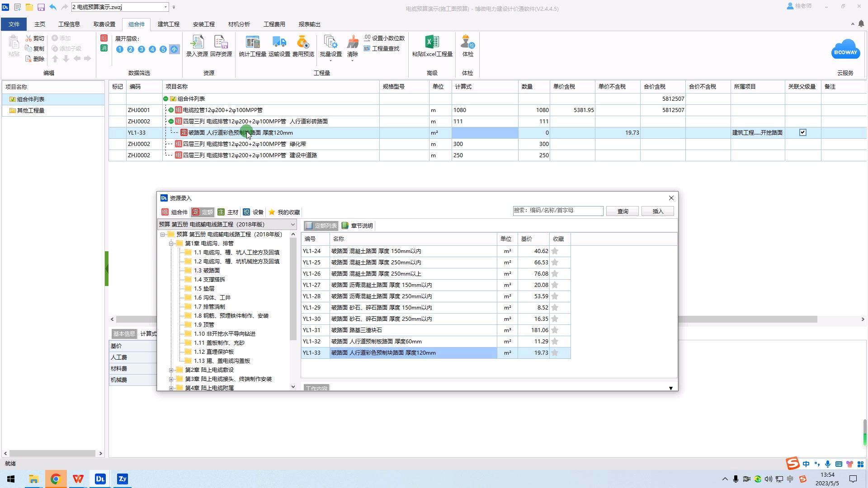This screenshot has width=868, height=488.
Task: Select YL1-31 破路面 路基三渣块石 row
Action: click(436, 330)
